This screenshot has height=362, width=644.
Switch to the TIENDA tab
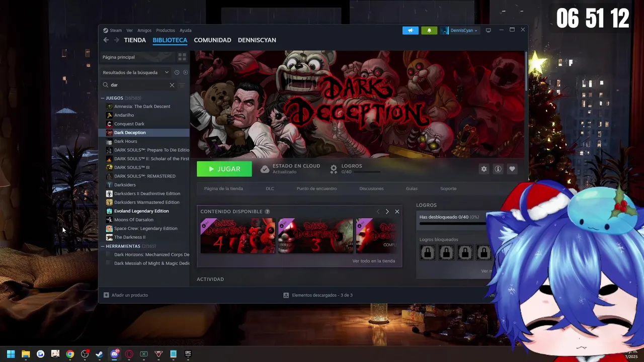[x=135, y=40]
